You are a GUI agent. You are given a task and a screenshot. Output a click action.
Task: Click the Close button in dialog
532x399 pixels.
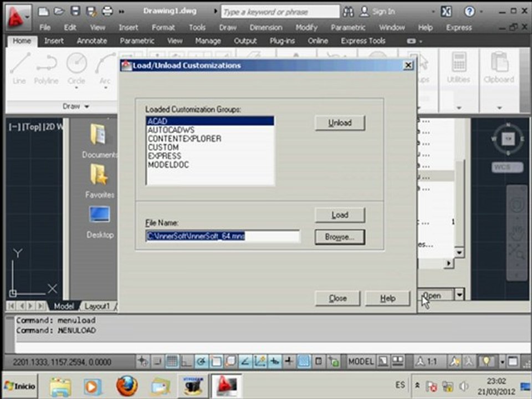tap(337, 298)
